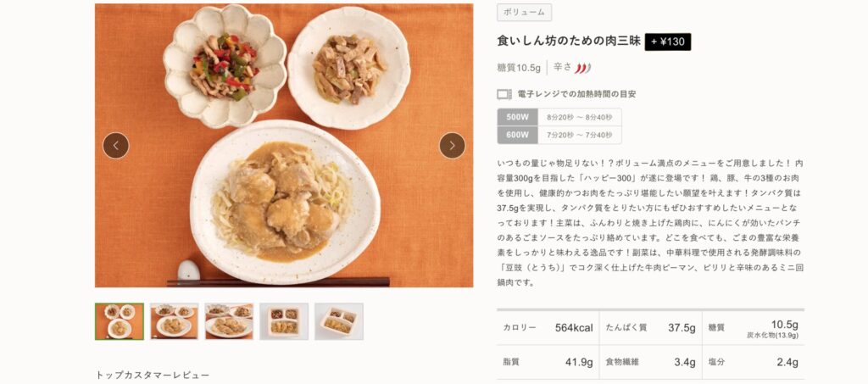Show the previous product image

point(115,146)
